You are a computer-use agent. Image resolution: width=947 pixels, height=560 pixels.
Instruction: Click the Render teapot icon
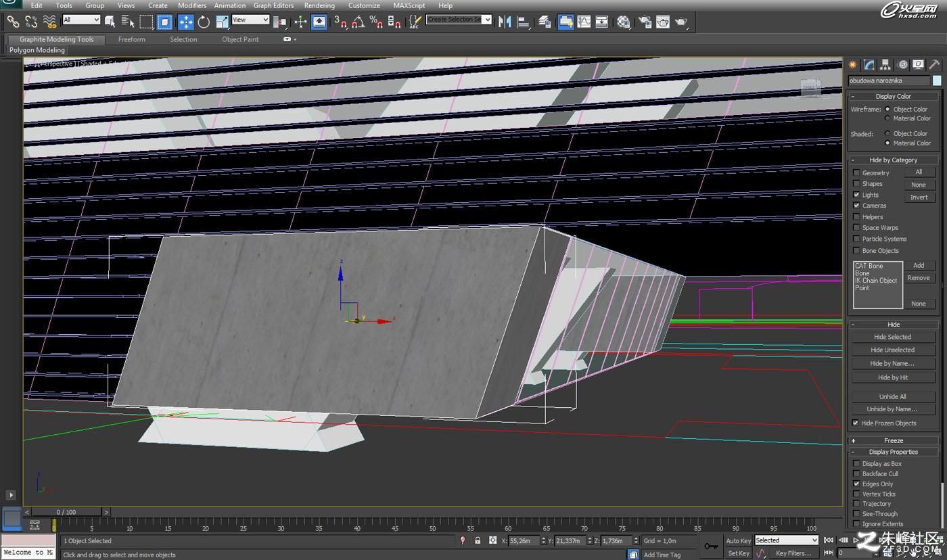point(681,22)
